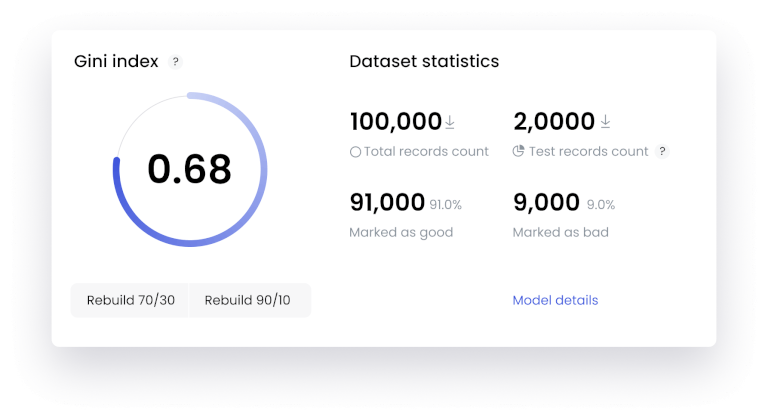
Task: Select the 100,000 total records number
Action: [x=395, y=122]
